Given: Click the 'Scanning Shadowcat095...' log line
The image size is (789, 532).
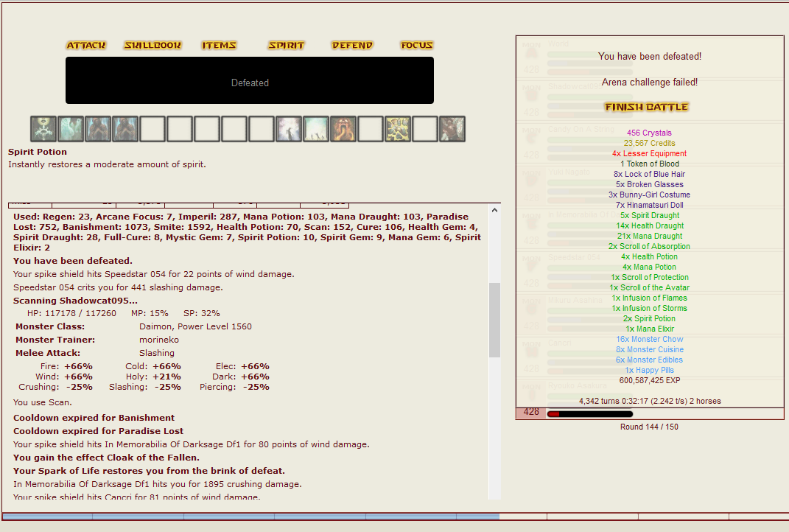Looking at the screenshot, I should pos(75,301).
